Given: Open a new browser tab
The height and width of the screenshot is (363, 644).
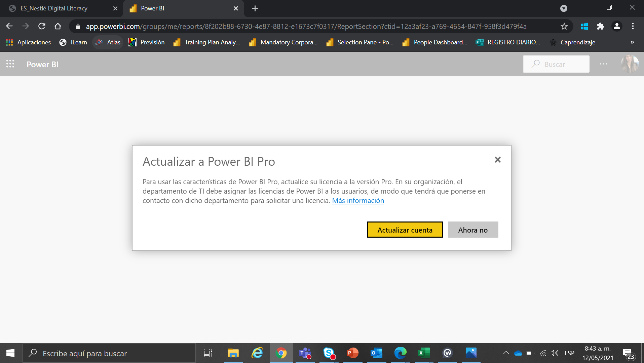Looking at the screenshot, I should (255, 8).
